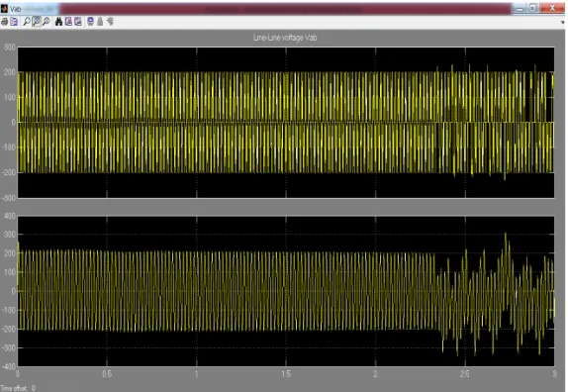This screenshot has width=568, height=392.
Task: Select the Zoom magnifier tool
Action: (27, 22)
